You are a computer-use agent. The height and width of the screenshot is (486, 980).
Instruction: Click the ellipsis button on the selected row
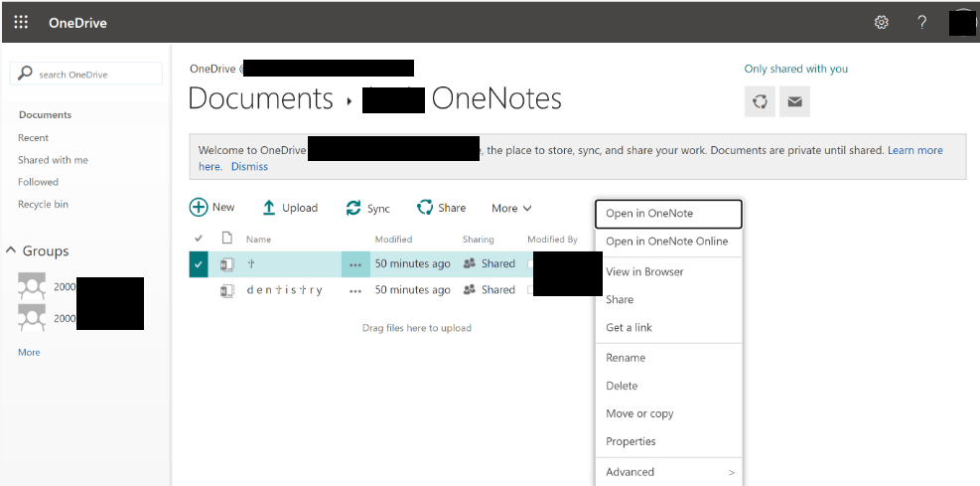click(x=355, y=264)
